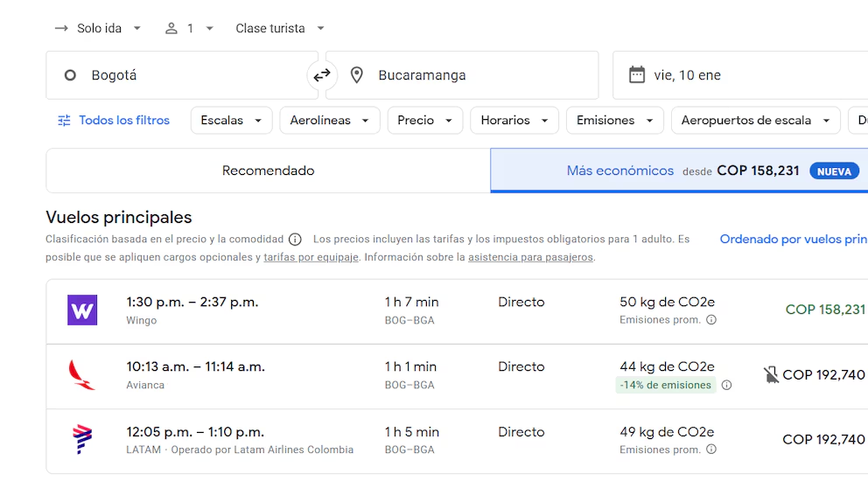This screenshot has height=488, width=868.
Task: Open Todos los filtros panel
Action: [x=113, y=121]
